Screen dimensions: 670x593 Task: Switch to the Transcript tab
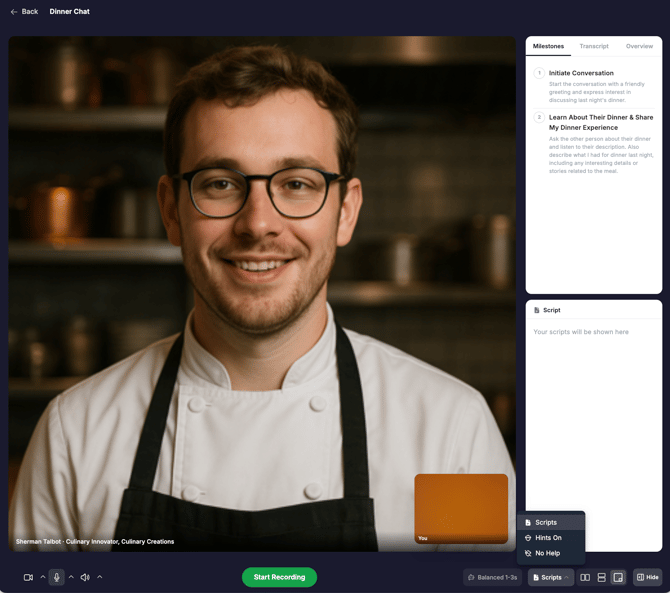point(594,46)
